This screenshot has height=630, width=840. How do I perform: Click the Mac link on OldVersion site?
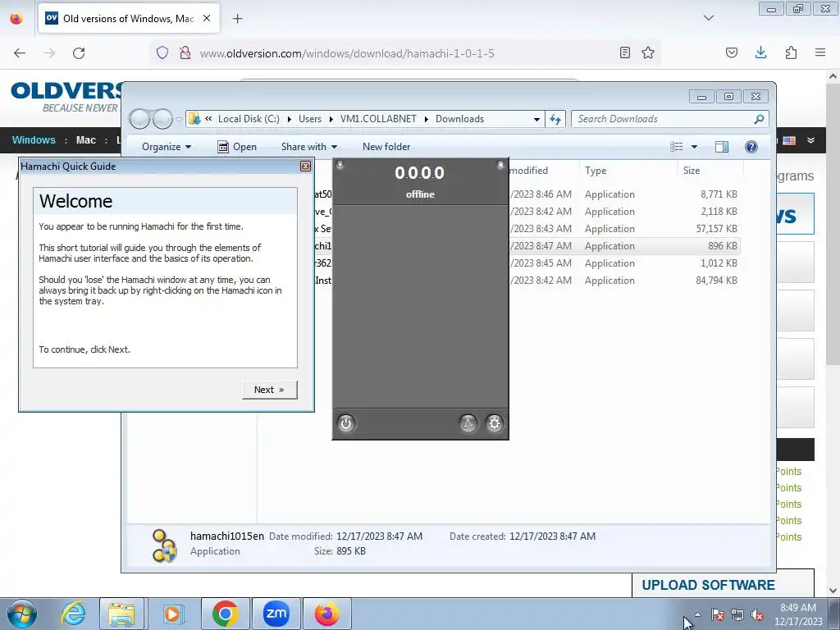tap(85, 139)
